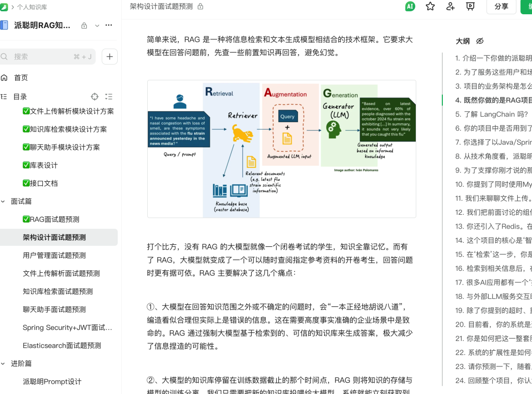Open 知识库检索模块设计方案 document
Viewport: 532px width, 394px height.
coord(65,130)
